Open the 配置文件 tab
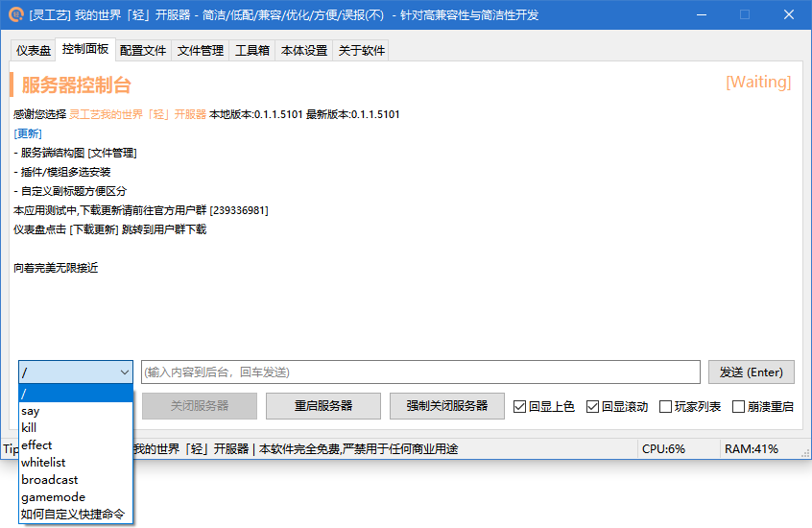Viewport: 812px width, 528px height. (143, 50)
